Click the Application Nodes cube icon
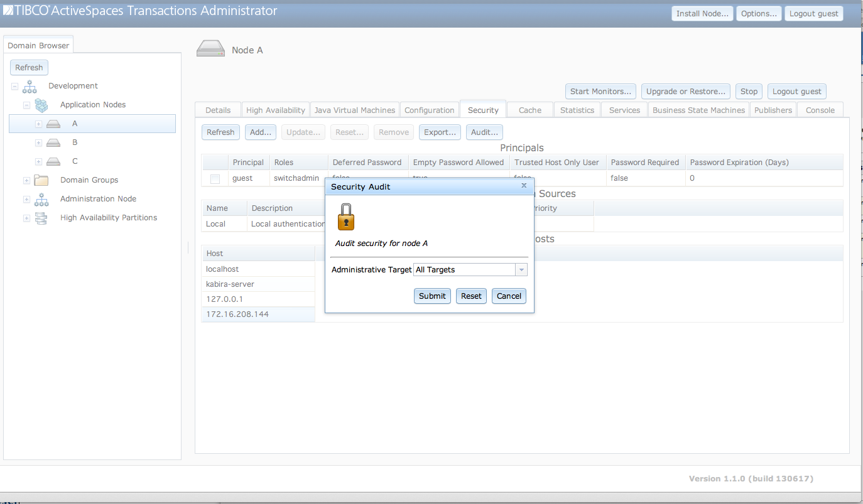The image size is (863, 504). coord(41,105)
